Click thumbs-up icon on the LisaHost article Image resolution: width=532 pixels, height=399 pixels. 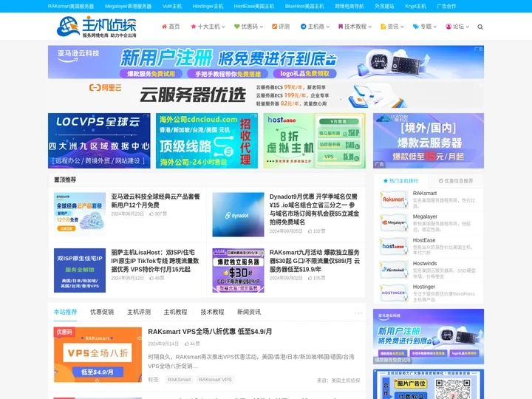[151, 278]
